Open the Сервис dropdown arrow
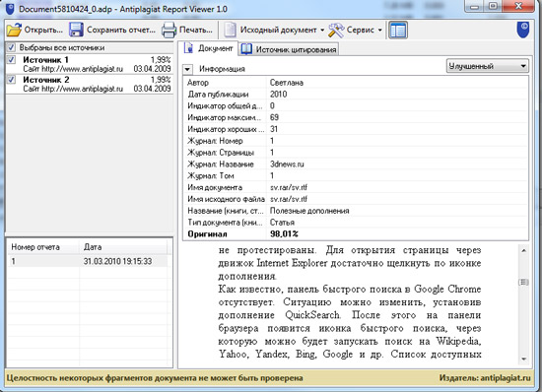 (379, 31)
